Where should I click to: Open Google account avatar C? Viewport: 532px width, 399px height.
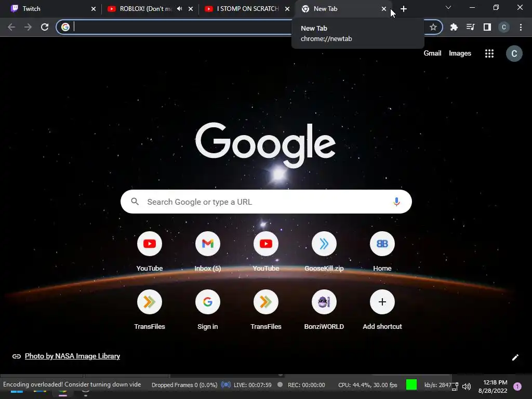click(514, 54)
